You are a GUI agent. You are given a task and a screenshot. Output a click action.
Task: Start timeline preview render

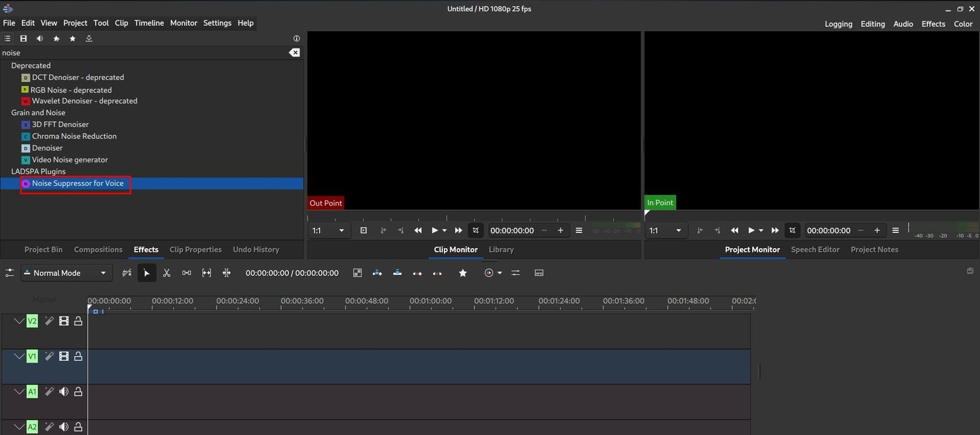(x=489, y=273)
